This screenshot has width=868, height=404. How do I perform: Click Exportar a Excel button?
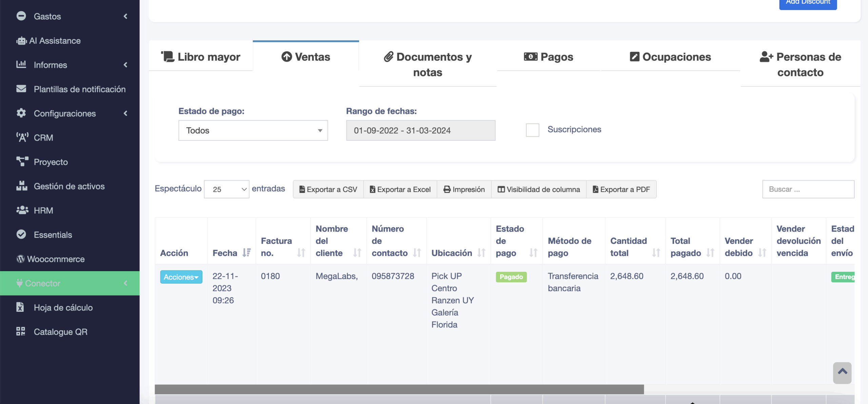pos(400,189)
